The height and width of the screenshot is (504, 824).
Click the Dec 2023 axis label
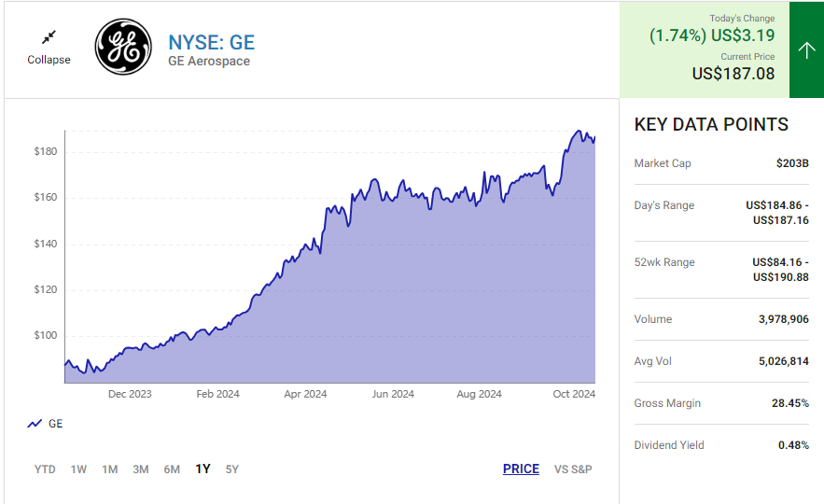(130, 394)
